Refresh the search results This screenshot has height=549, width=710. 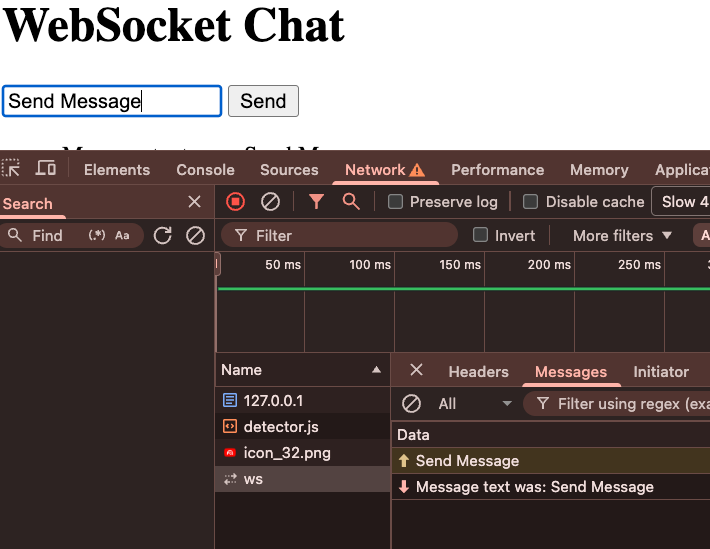[x=162, y=236]
